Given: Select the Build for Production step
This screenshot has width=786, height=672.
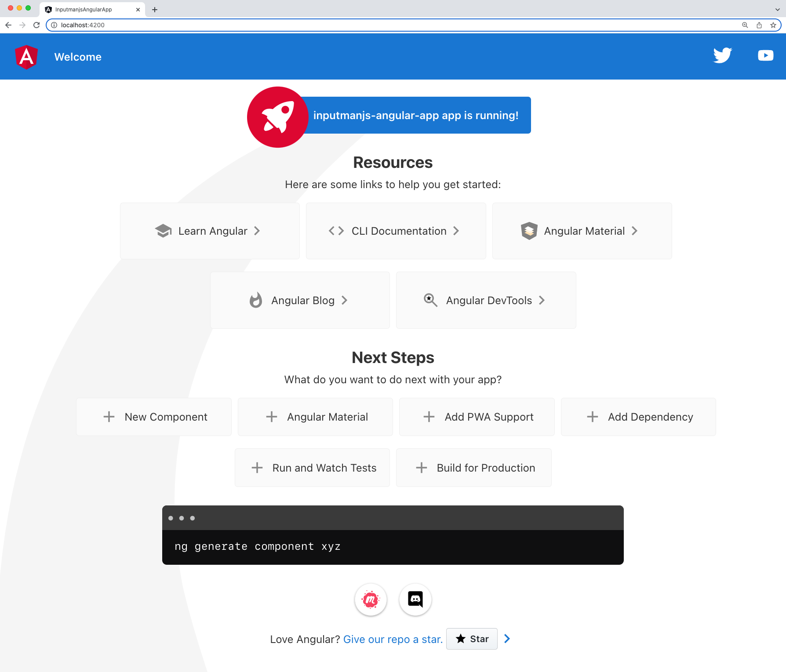Looking at the screenshot, I should (x=474, y=468).
